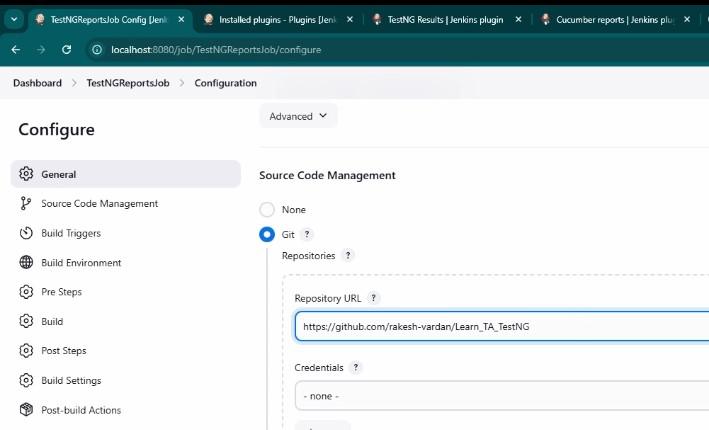Jump to Build Environment section
Image resolution: width=709 pixels, height=430 pixels.
point(126,262)
